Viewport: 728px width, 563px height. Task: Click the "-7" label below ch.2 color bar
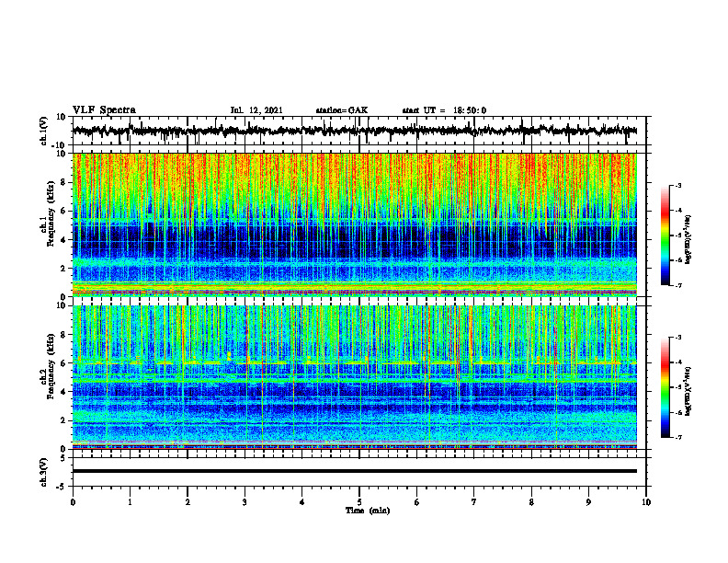coord(677,437)
